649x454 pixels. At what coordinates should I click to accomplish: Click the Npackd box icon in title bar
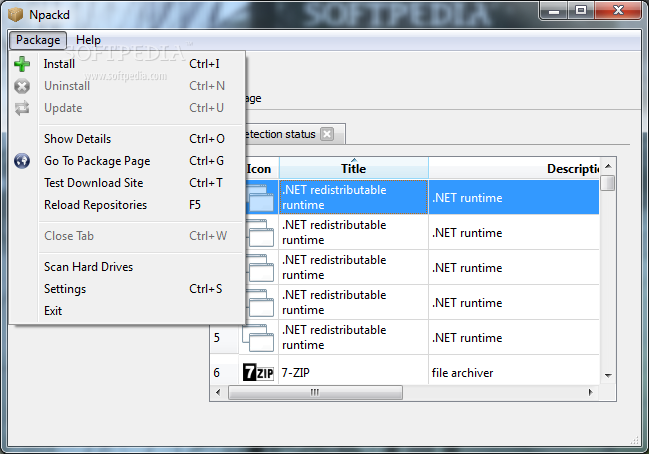pyautogui.click(x=15, y=14)
